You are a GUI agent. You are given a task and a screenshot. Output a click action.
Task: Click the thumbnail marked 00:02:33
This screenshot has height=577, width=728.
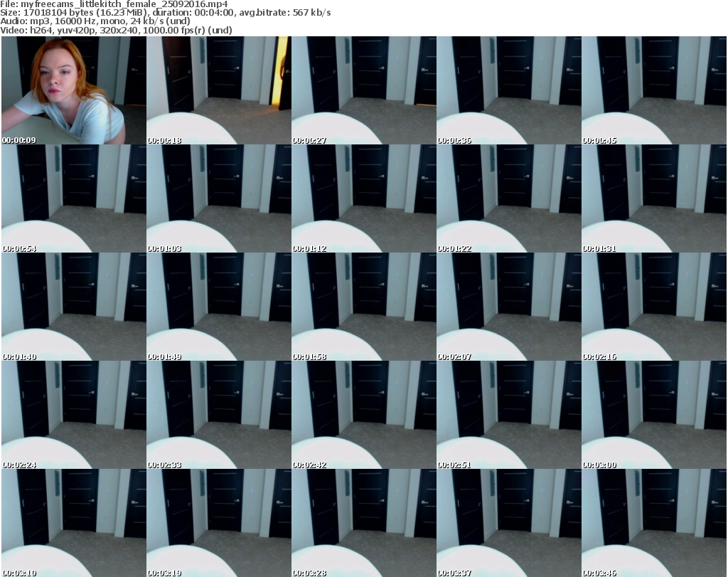[219, 414]
